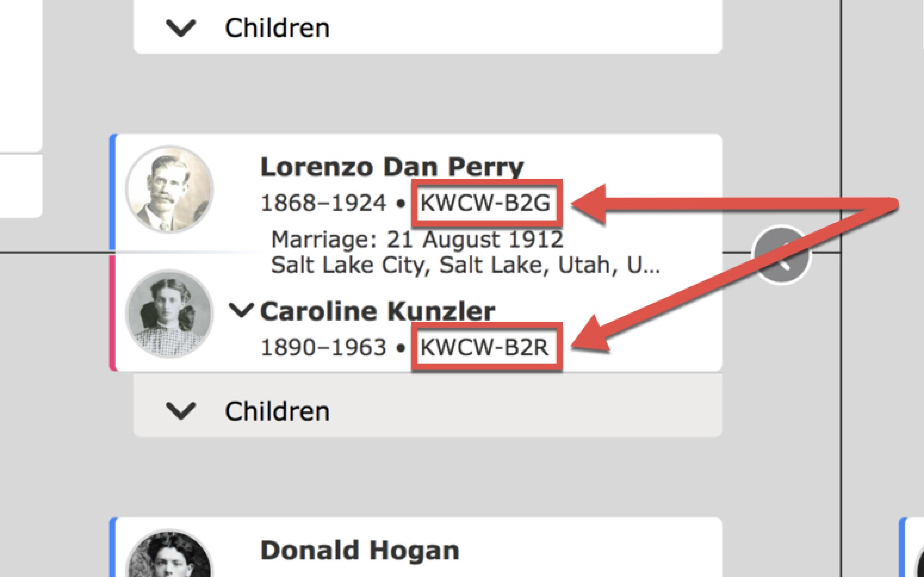Viewport: 924px width, 577px height.
Task: Click the lifespan 1868–1924 for Lorenzo
Action: (x=322, y=203)
